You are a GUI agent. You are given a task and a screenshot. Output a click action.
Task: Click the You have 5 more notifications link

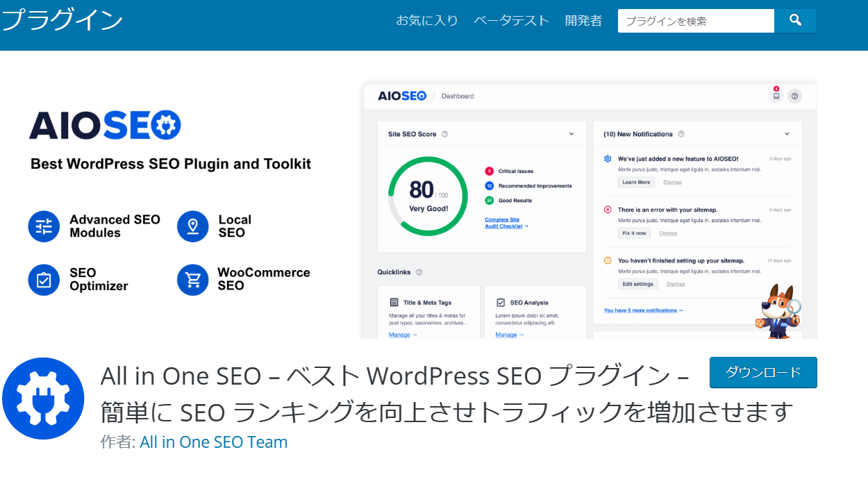tap(644, 310)
